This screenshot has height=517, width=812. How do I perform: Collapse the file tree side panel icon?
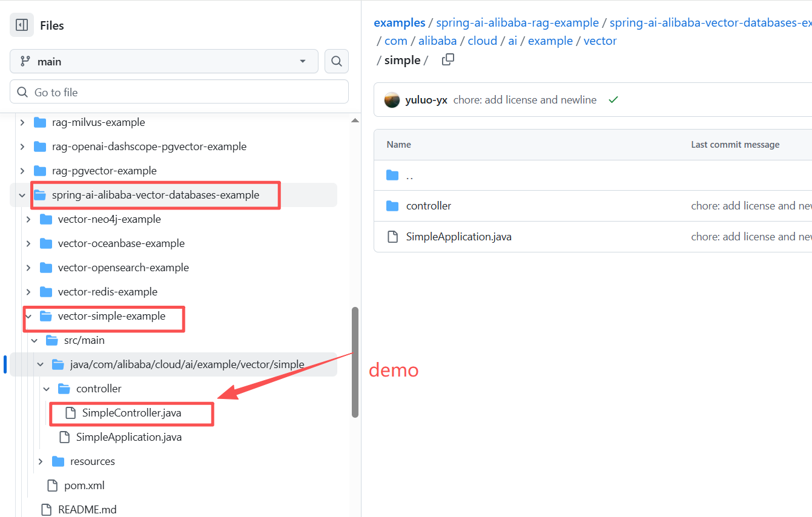(22, 25)
